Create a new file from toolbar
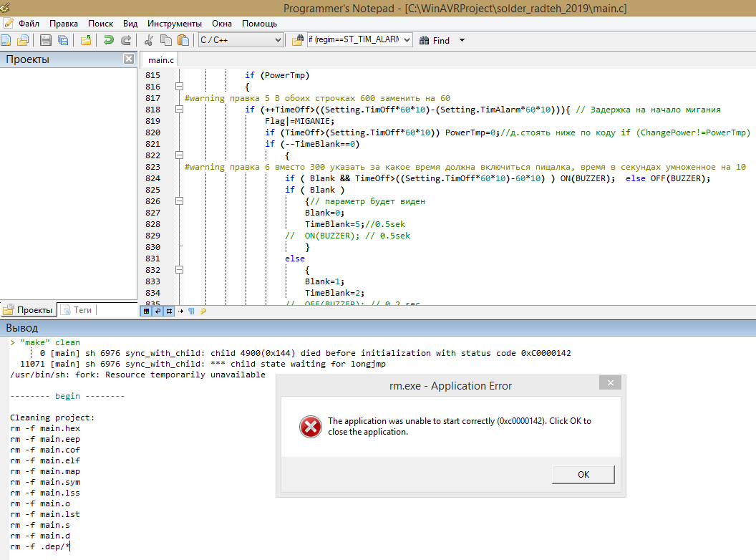This screenshot has height=560, width=756. coord(6,40)
